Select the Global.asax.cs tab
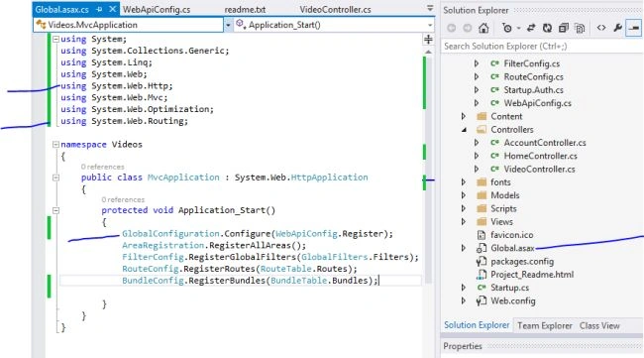Screen dimensions: 644x358 tap(61, 10)
